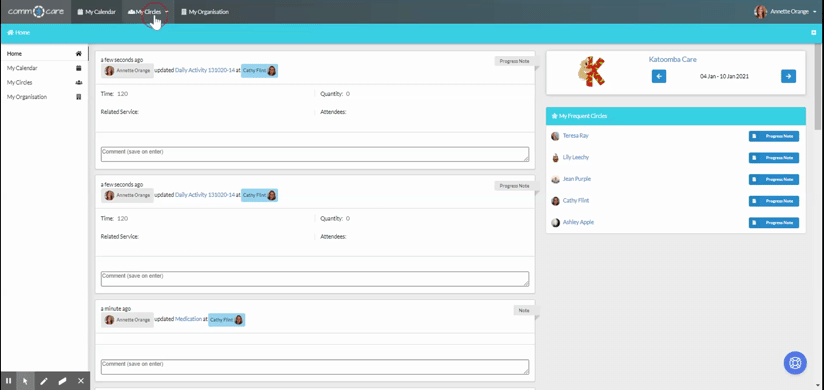824x390 pixels.
Task: Click Teresa Ray's avatar
Action: pyautogui.click(x=555, y=136)
